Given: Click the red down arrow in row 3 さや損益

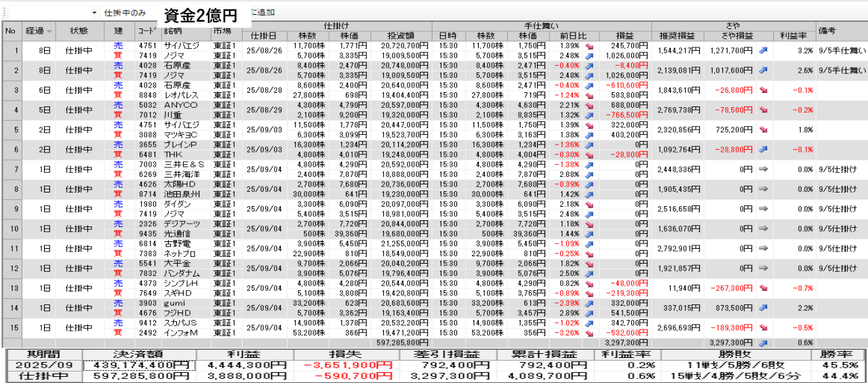Looking at the screenshot, I should [764, 90].
